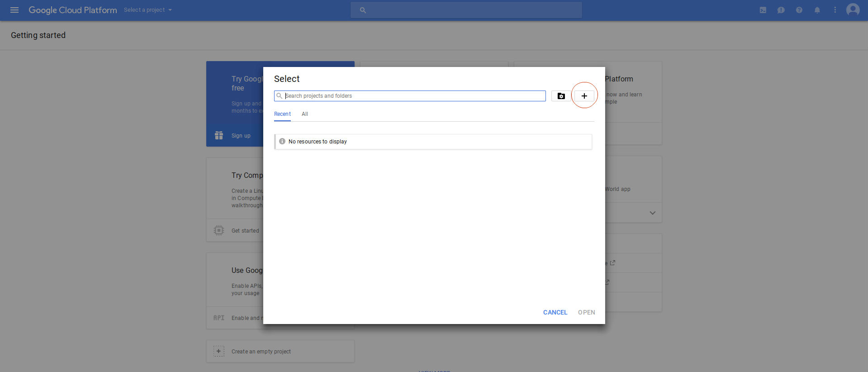This screenshot has width=868, height=372.
Task: Click the gift Sign up icon
Action: click(219, 135)
